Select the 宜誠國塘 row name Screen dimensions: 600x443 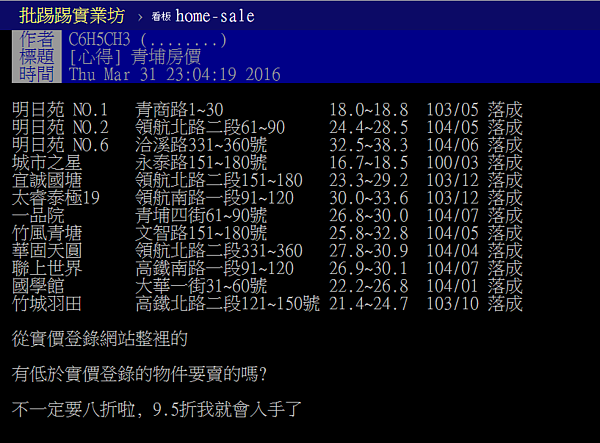click(x=47, y=180)
